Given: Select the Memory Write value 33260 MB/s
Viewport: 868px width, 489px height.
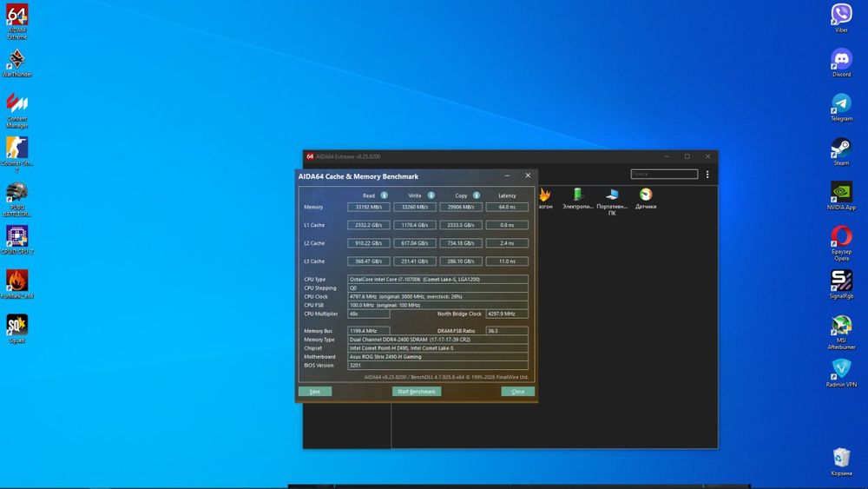Looking at the screenshot, I should point(415,207).
